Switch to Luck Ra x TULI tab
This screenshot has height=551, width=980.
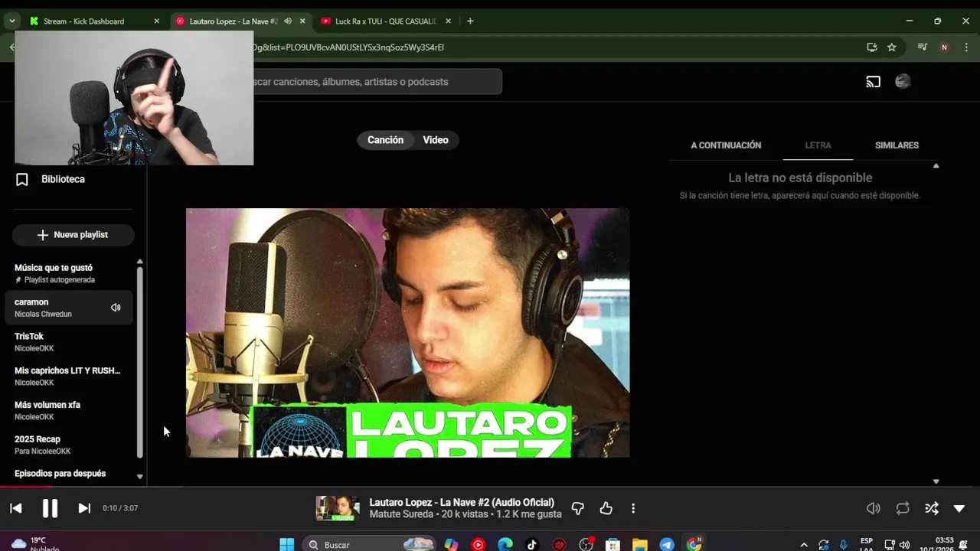tap(385, 21)
